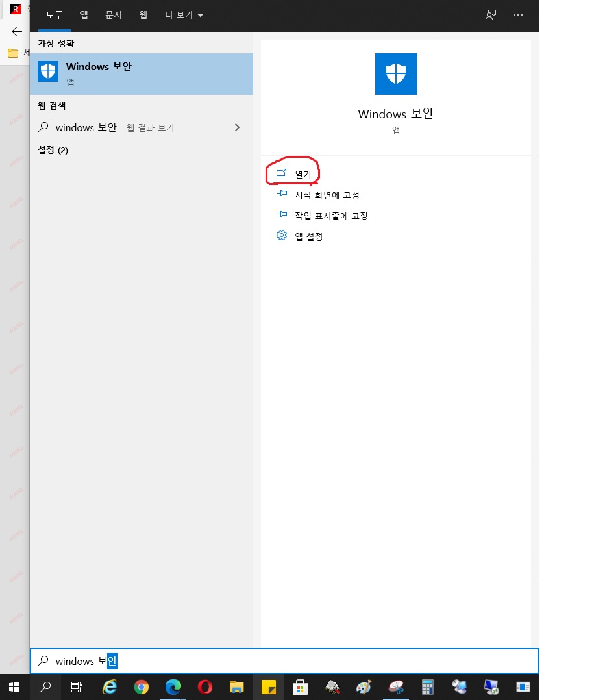
Task: Click the pin icon beside 작업 표시줄에 고정
Action: [x=282, y=215]
